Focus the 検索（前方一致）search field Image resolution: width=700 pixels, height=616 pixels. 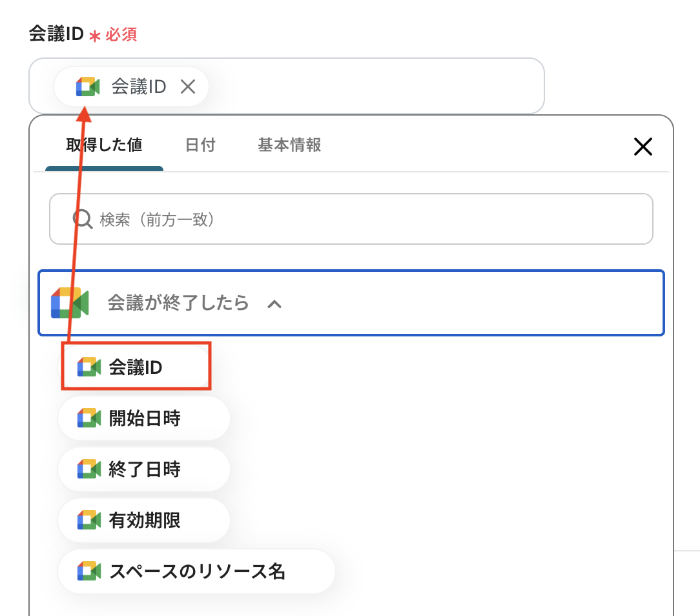[362, 220]
